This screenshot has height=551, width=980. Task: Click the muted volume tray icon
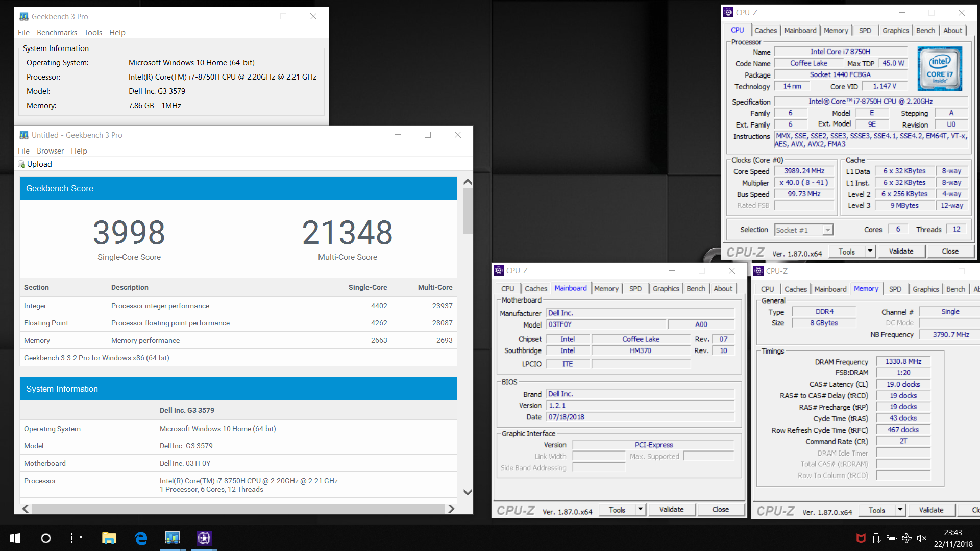(922, 538)
